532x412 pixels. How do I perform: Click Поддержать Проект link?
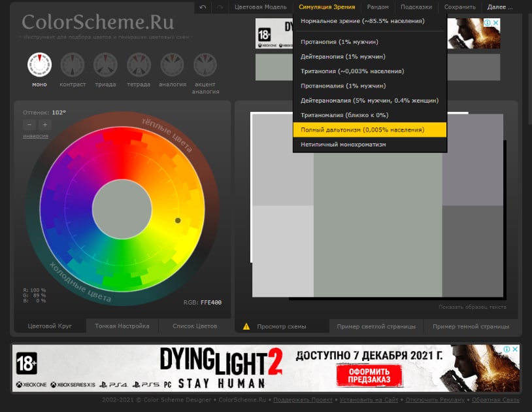click(303, 400)
